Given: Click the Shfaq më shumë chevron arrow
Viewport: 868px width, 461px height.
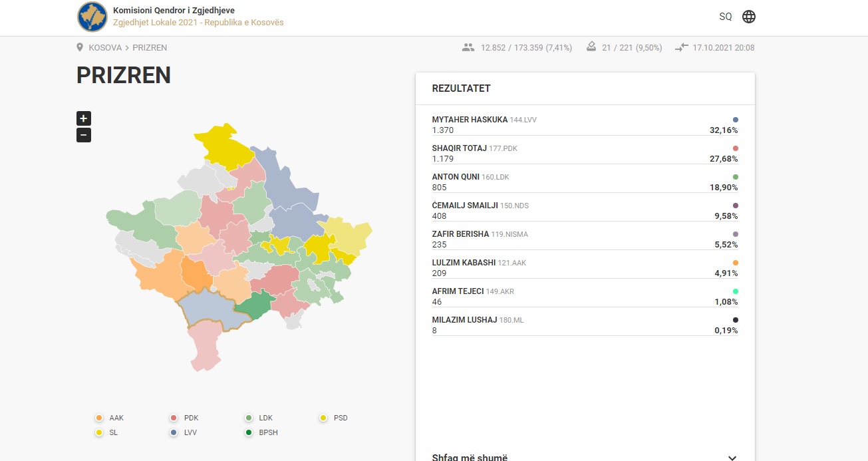Looking at the screenshot, I should coord(732,458).
